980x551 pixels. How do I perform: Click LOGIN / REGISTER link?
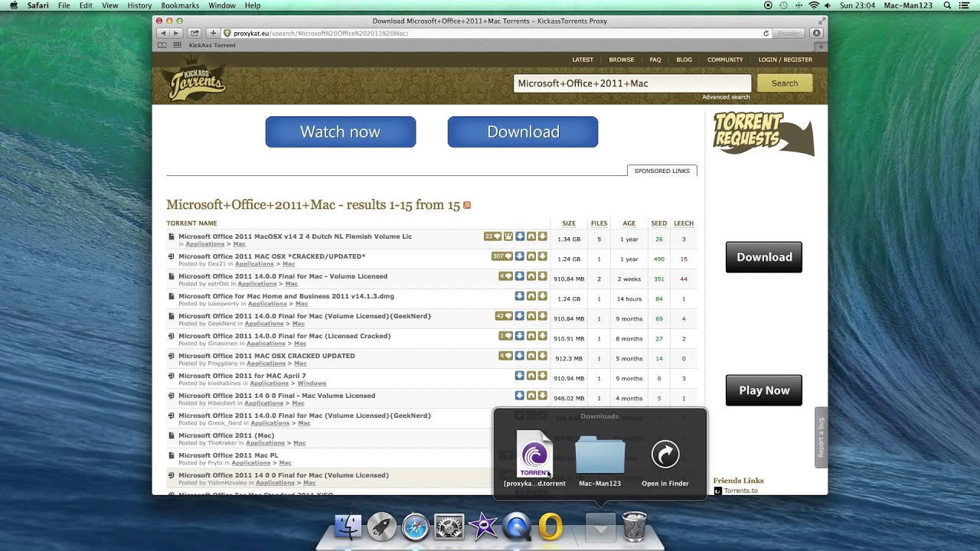[x=786, y=60]
